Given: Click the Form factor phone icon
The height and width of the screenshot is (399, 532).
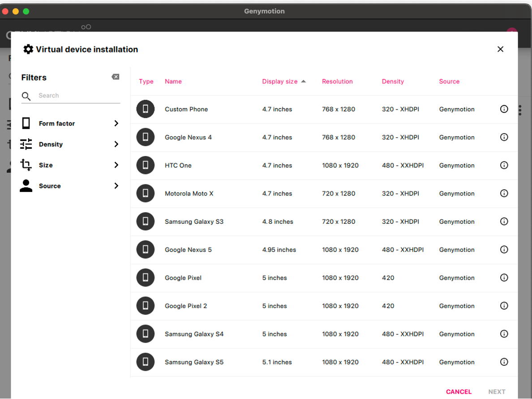Looking at the screenshot, I should (26, 123).
